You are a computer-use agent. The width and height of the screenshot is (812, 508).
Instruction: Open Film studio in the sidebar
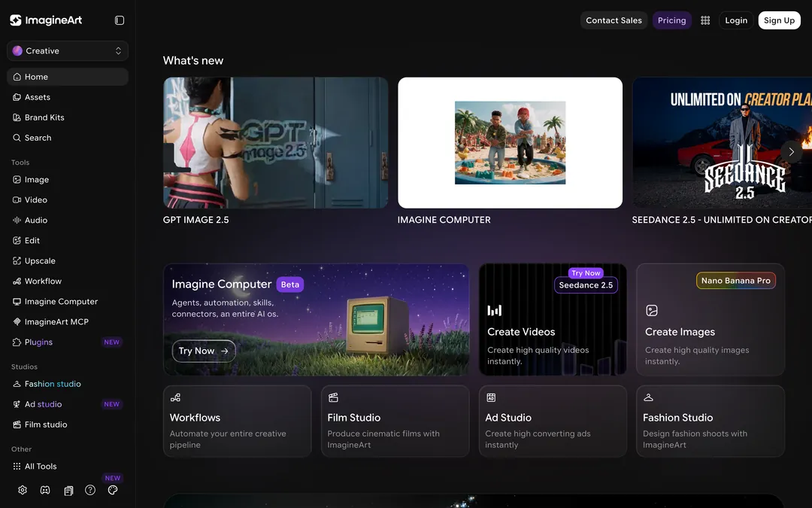68,424
